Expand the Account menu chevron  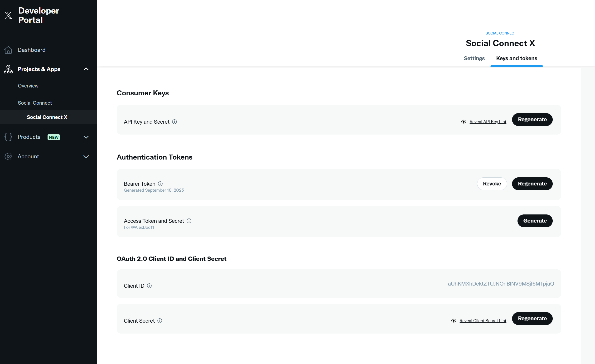pos(86,156)
